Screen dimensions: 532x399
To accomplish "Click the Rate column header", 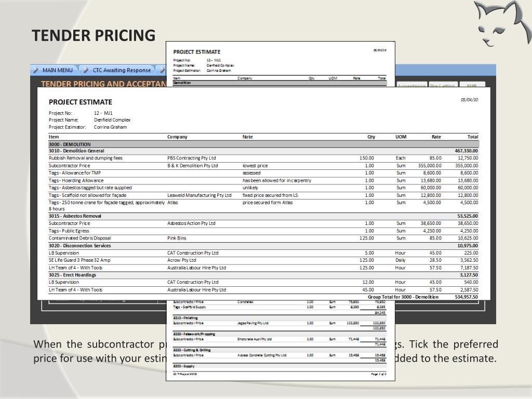I will click(x=436, y=137).
